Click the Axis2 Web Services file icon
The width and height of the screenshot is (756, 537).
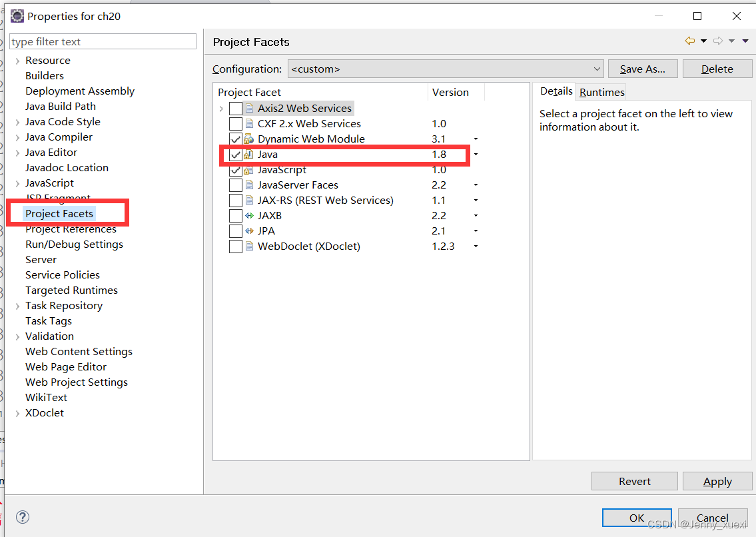[249, 108]
